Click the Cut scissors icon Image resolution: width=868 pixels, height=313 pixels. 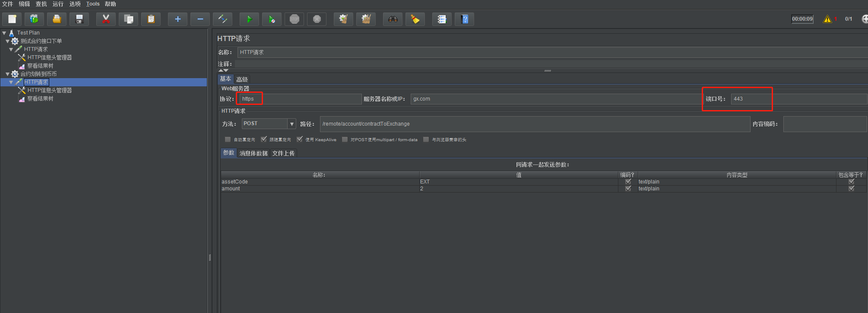pos(106,19)
